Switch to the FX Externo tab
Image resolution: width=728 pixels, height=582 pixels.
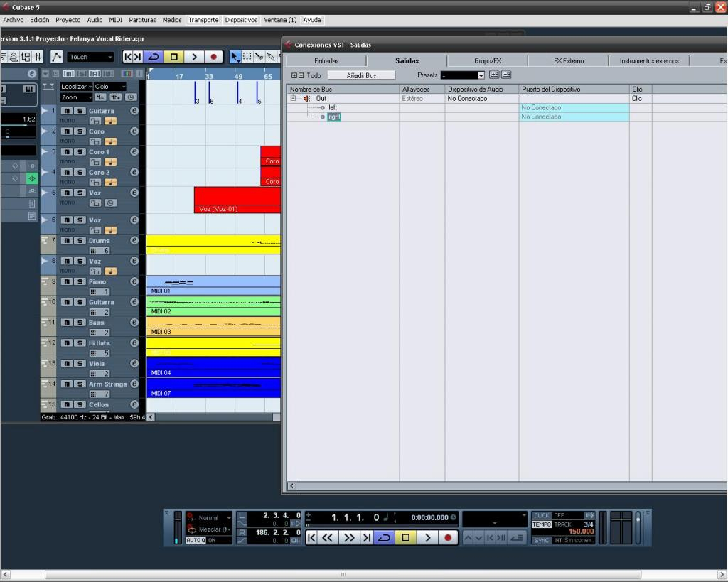tap(568, 61)
